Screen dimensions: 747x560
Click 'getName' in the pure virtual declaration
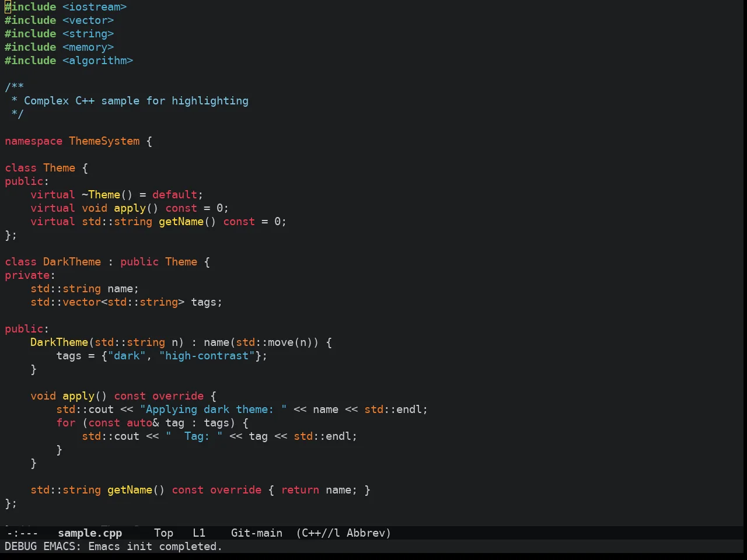tap(181, 222)
